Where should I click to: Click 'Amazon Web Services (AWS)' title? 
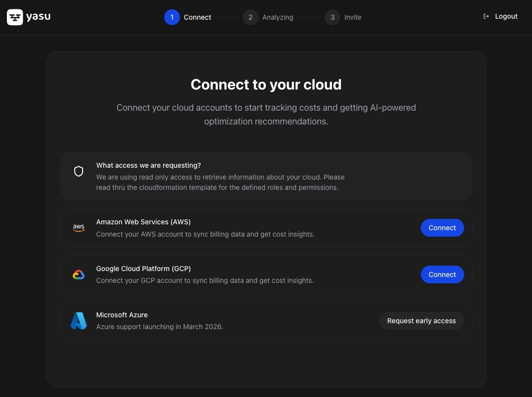(144, 222)
